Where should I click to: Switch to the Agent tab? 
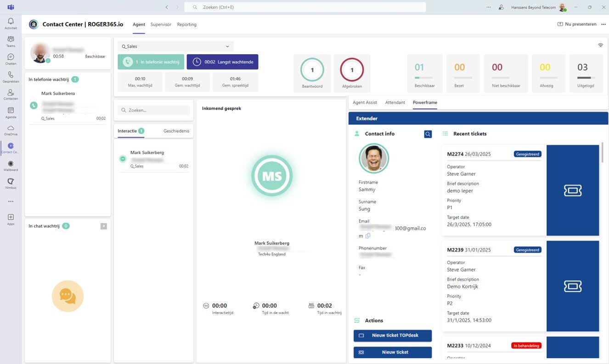[x=139, y=24]
